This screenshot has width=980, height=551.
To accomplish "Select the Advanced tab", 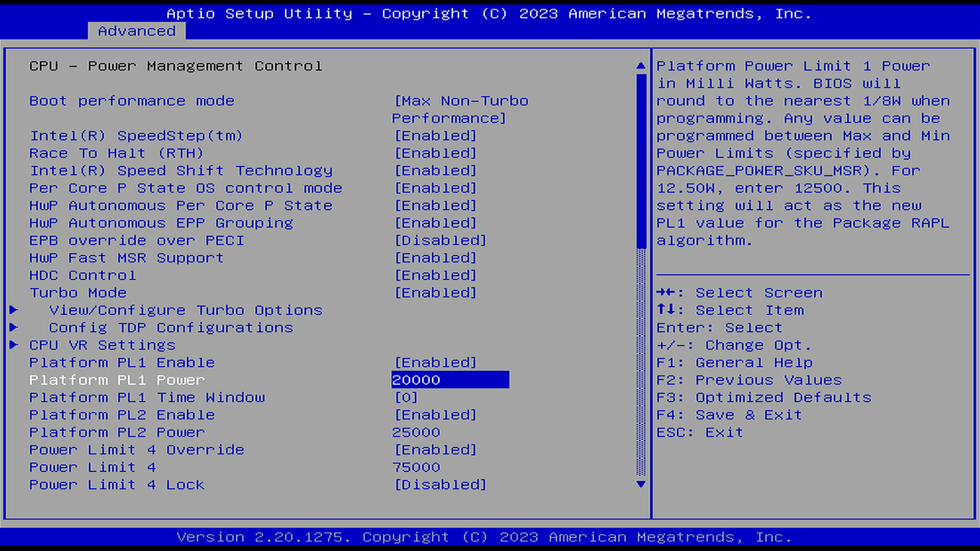I will pos(137,31).
